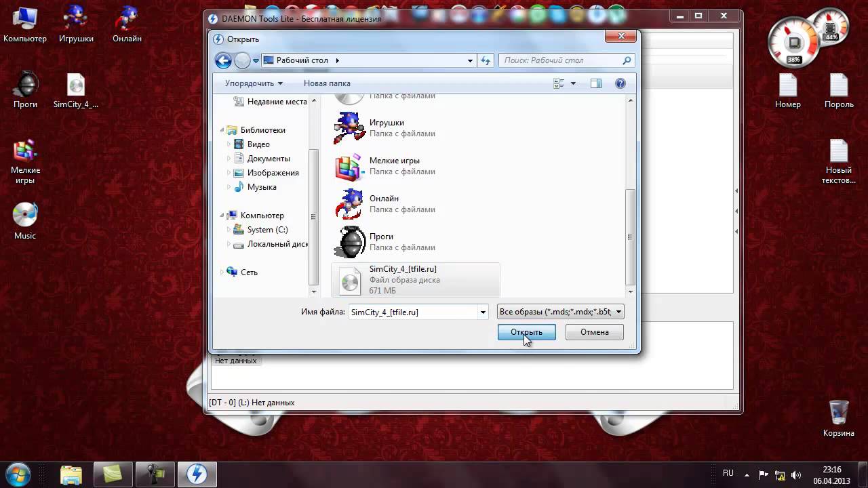This screenshot has height=488, width=868.
Task: Open the help question mark icon
Action: [x=620, y=83]
